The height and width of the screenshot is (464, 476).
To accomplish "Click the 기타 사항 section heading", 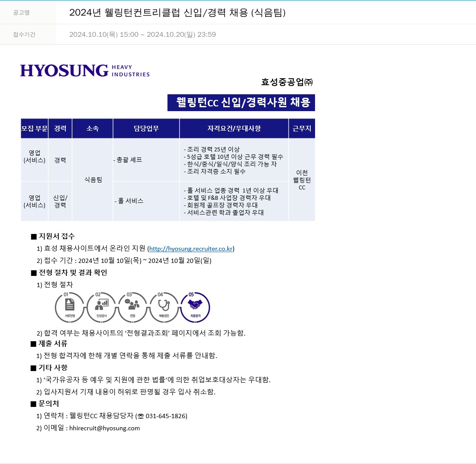I will point(49,368).
